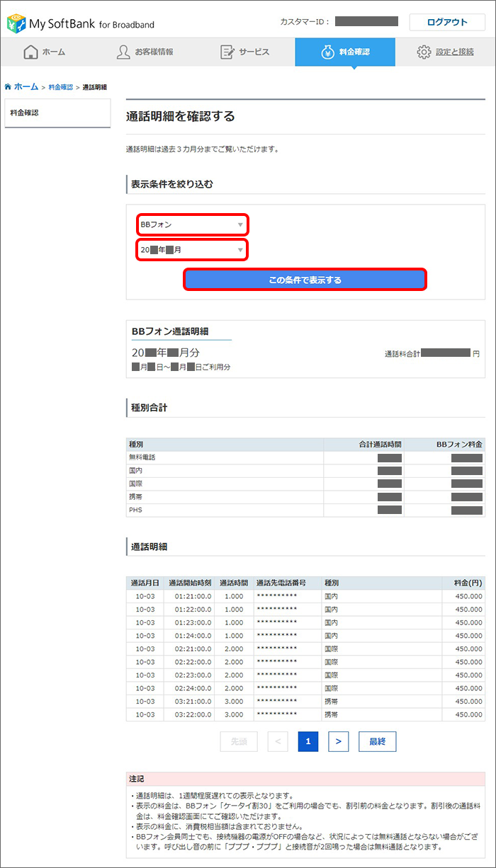Viewport: 496px width, 868px height.
Task: Click the previous page arrow button
Action: [x=278, y=741]
